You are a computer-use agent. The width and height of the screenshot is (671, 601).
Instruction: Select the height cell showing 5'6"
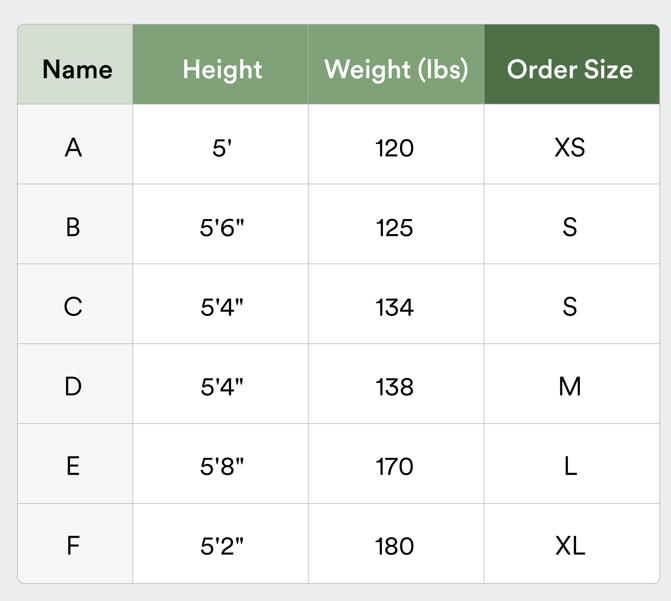(222, 227)
